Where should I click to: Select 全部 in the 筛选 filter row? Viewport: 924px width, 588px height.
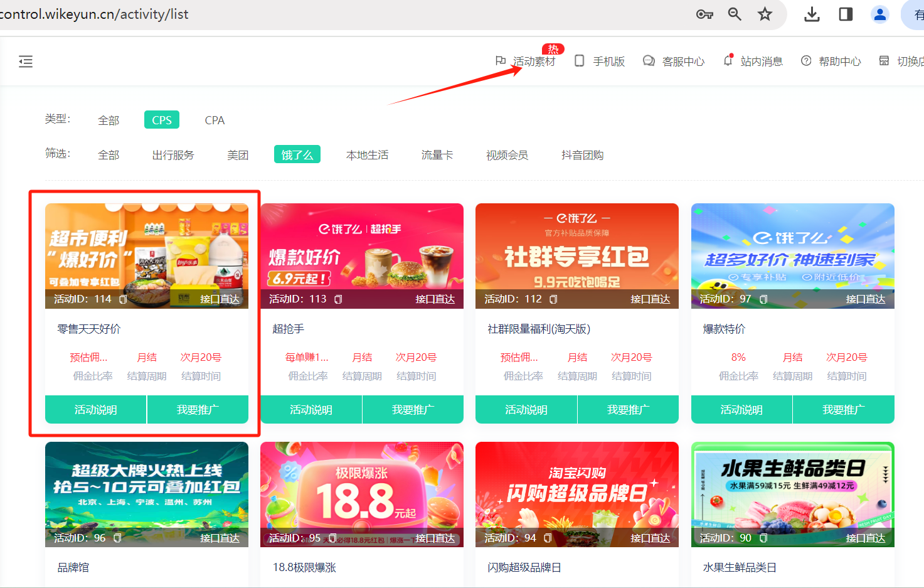pyautogui.click(x=109, y=155)
